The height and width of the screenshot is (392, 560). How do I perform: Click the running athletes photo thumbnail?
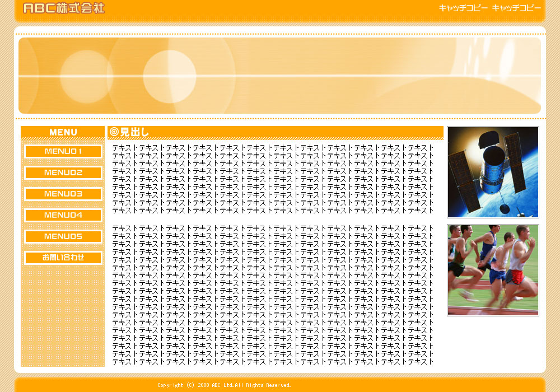(x=493, y=270)
